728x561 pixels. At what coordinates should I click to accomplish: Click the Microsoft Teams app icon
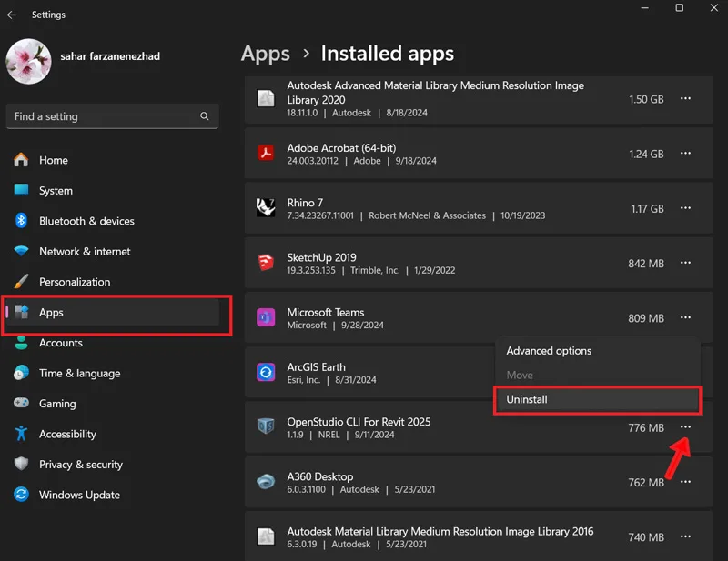pos(266,317)
